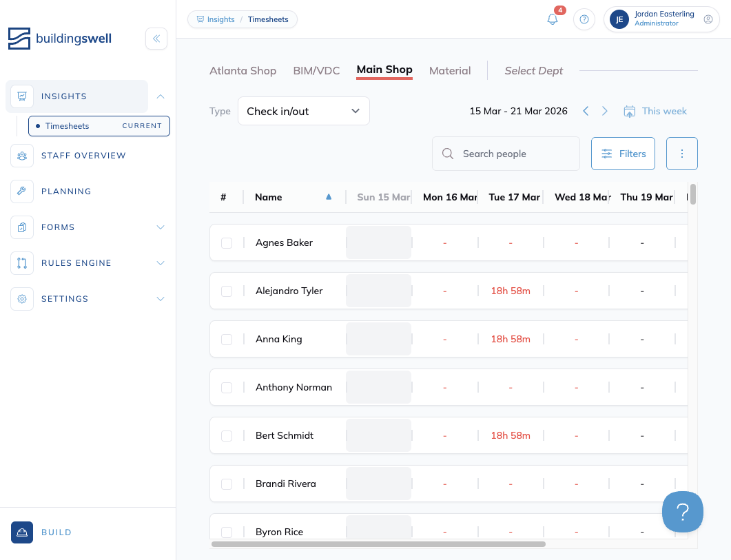Viewport: 731px width, 560px height.
Task: Jump to This week
Action: coord(655,111)
